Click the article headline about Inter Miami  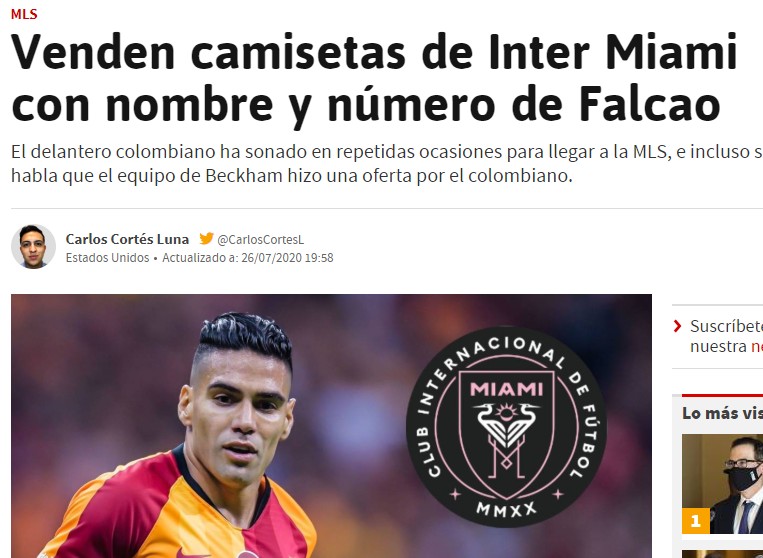point(374,78)
